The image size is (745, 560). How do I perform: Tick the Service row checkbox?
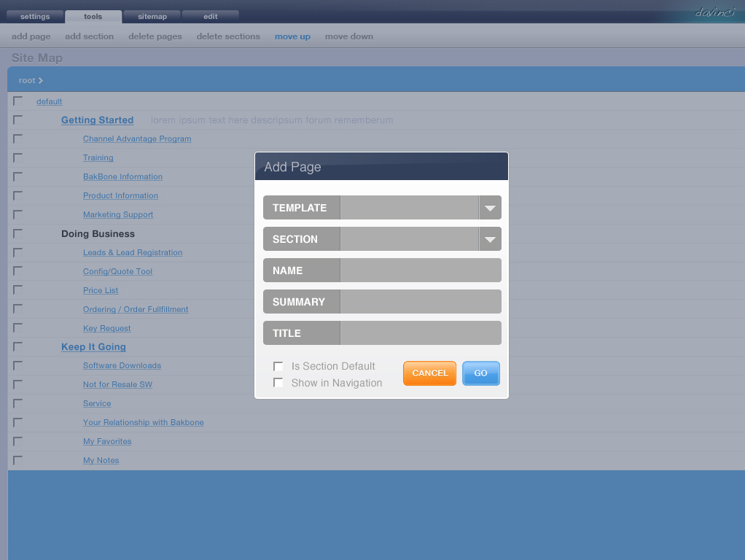tap(18, 403)
